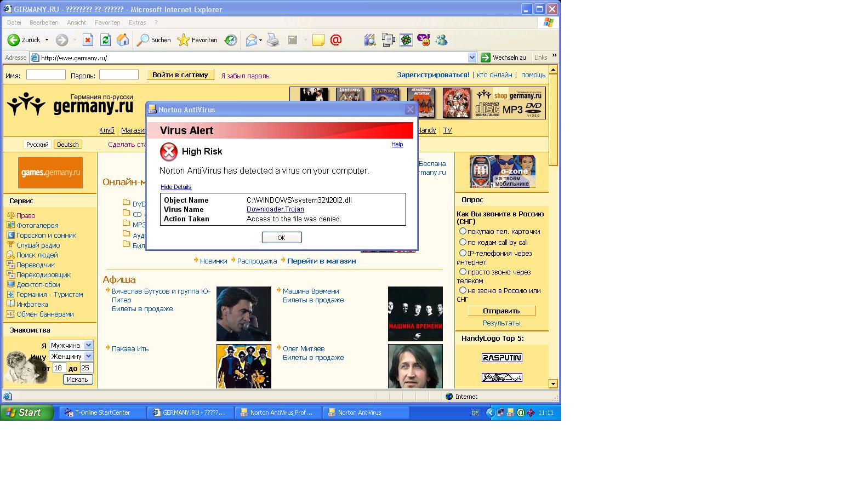The height and width of the screenshot is (504, 855).
Task: Open the Extras menu
Action: (138, 22)
